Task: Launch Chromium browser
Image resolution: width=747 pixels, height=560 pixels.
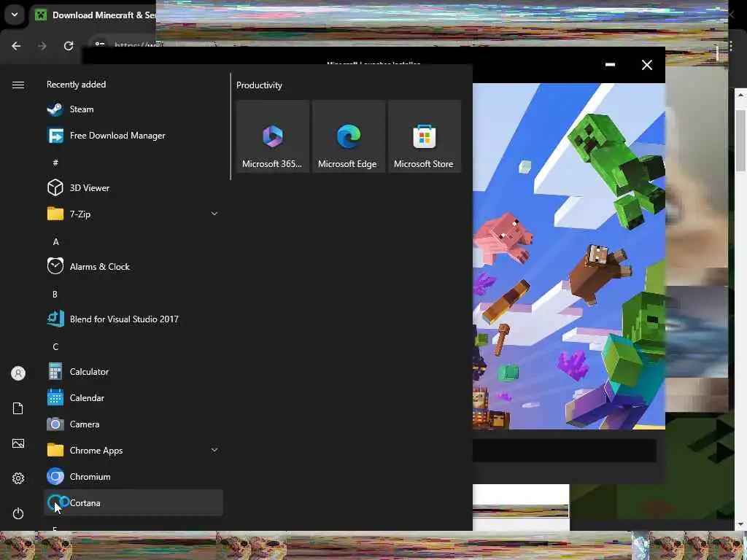Action: (x=133, y=476)
